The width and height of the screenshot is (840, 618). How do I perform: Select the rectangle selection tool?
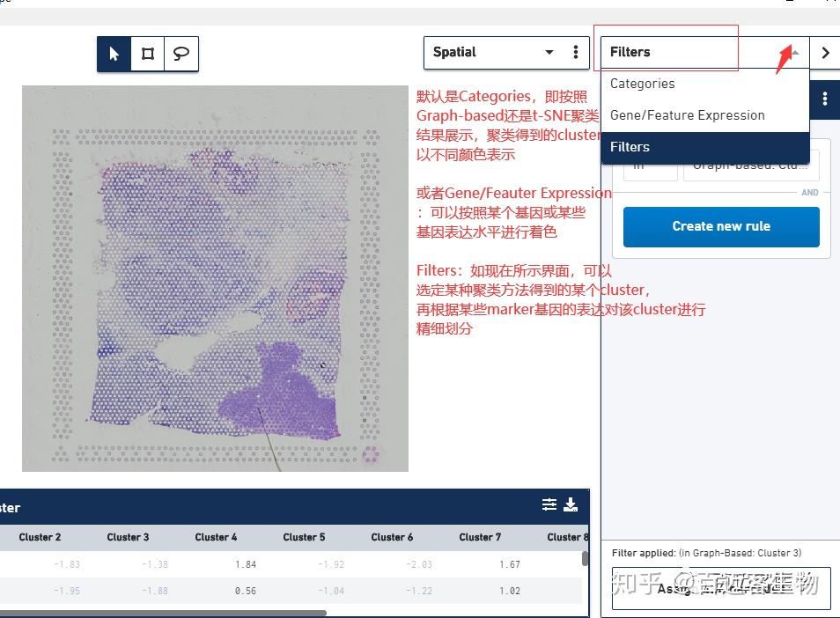click(x=147, y=53)
